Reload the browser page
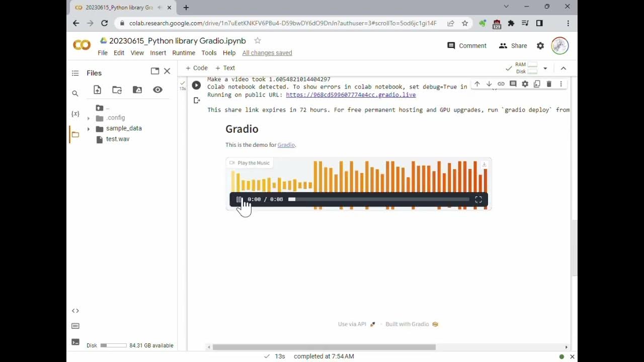The image size is (644, 362). [104, 23]
